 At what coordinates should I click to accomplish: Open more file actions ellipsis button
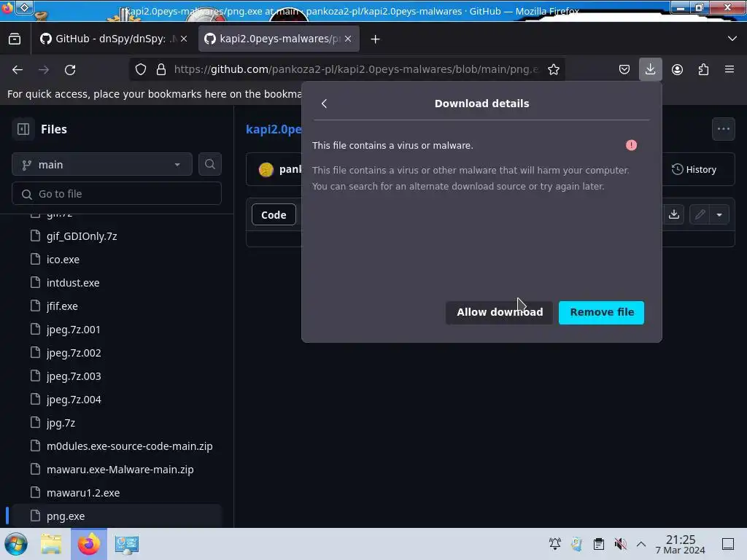724,129
